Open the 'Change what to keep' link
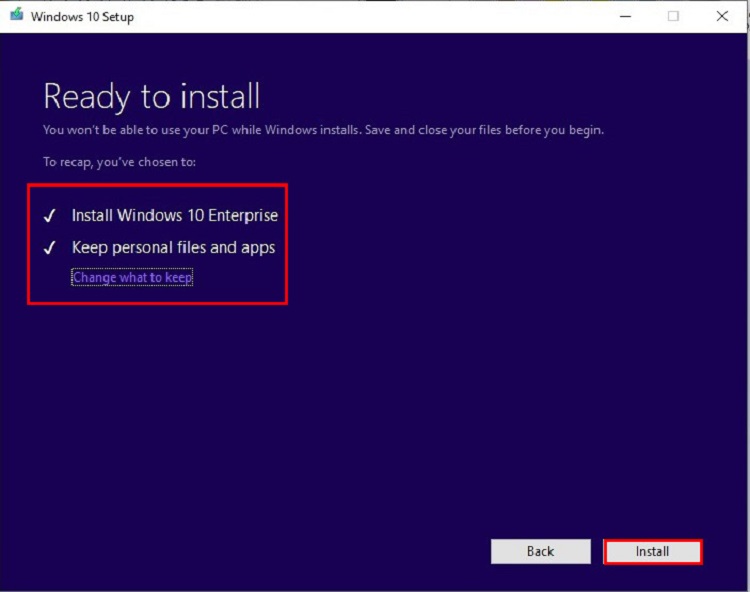This screenshot has height=592, width=750. click(132, 277)
